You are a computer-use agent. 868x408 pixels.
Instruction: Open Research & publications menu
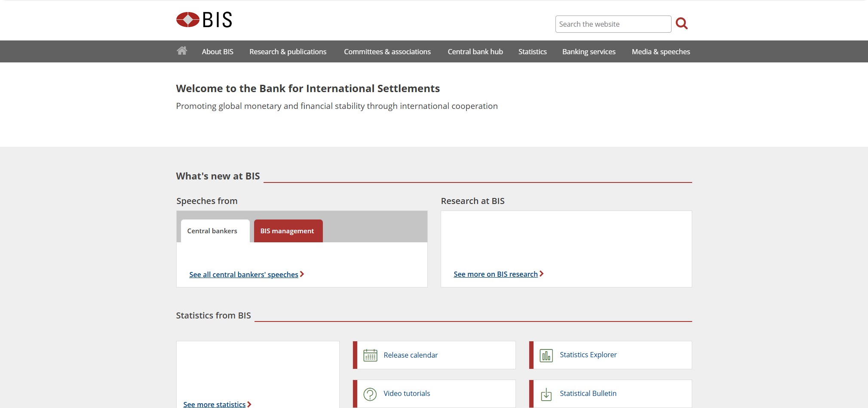coord(288,52)
